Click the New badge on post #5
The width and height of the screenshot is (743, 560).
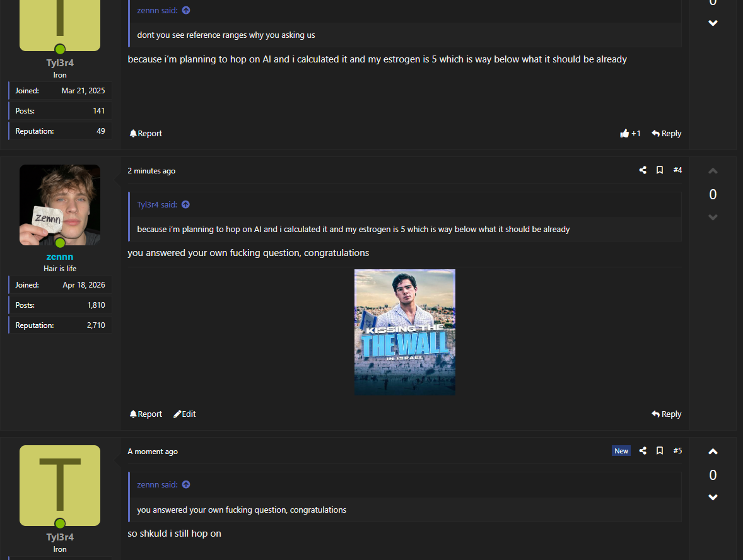(621, 451)
